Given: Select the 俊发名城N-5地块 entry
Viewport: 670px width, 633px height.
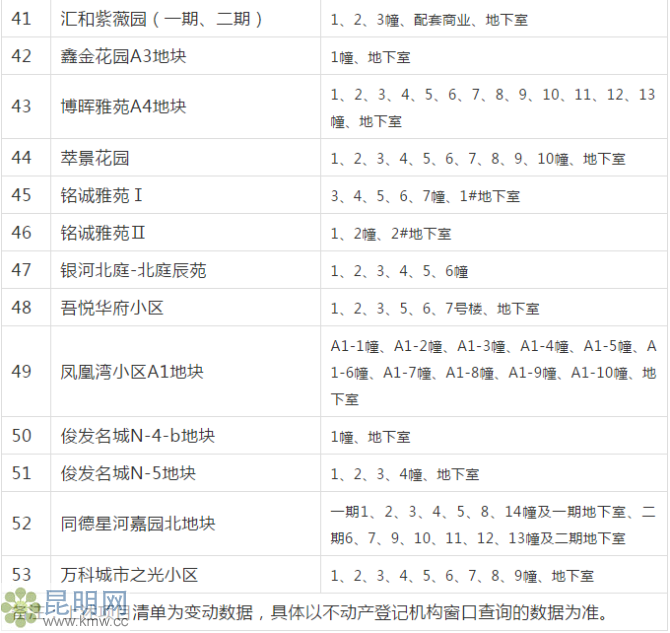Looking at the screenshot, I should coord(128,473).
